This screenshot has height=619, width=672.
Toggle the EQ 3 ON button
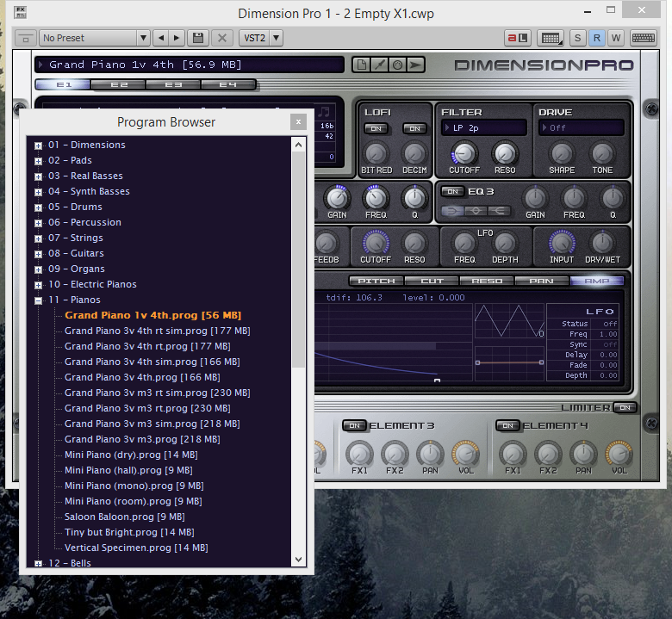coord(451,191)
